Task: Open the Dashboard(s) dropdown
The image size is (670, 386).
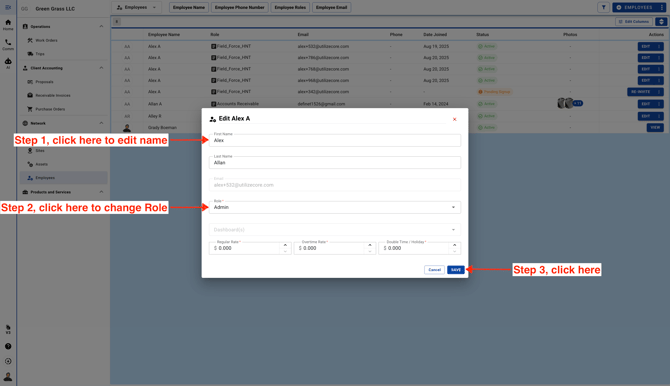Action: tap(335, 230)
